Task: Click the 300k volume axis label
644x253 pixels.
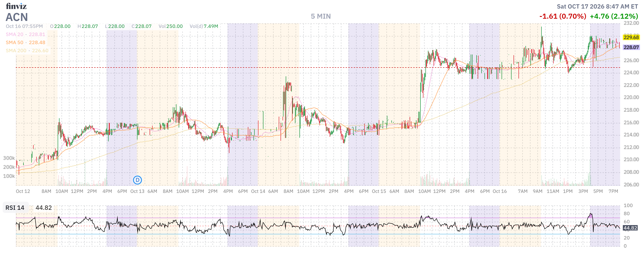Action: 9,158
